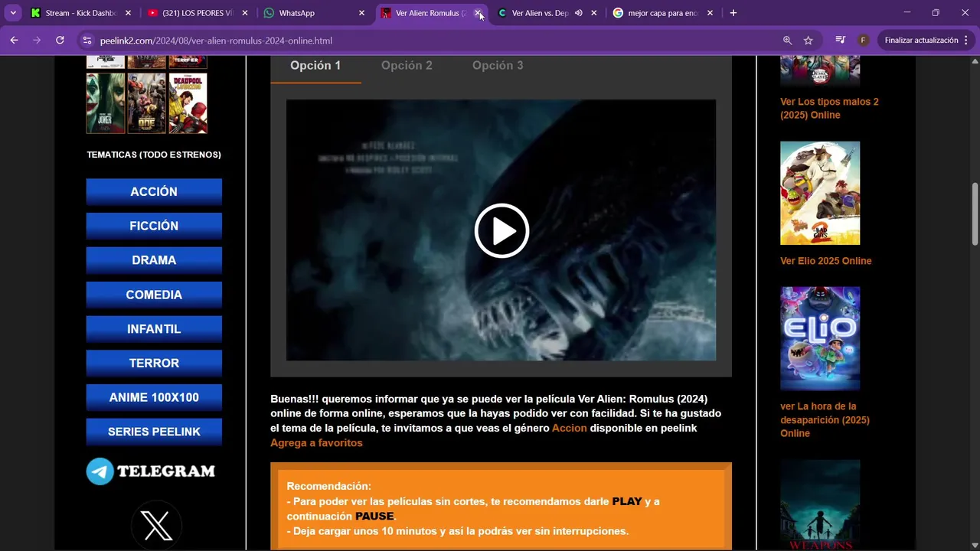Open the zoom magnifier icon
This screenshot has height=551, width=980.
pos(787,41)
